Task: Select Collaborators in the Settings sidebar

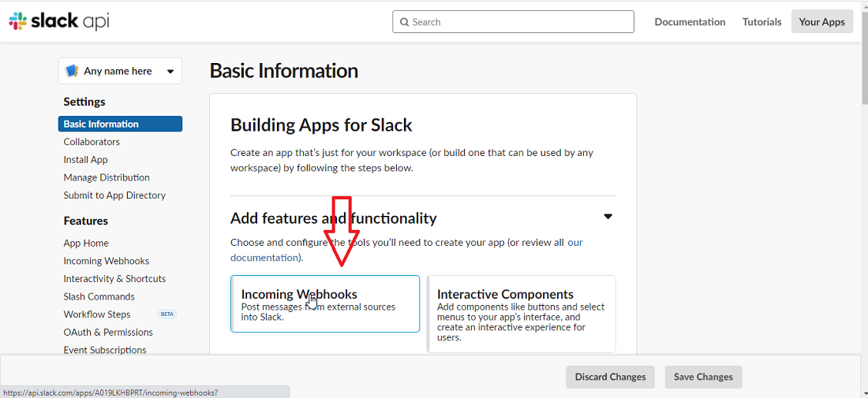Action: tap(92, 142)
